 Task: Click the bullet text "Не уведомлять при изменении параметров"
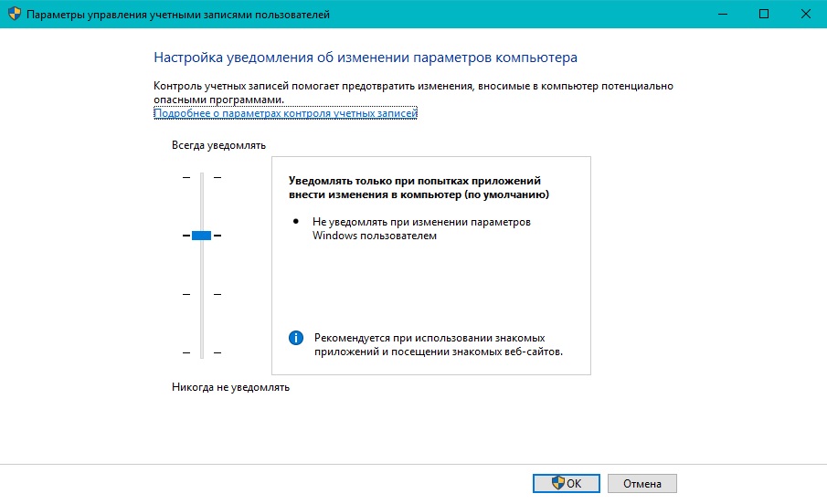coord(421,222)
